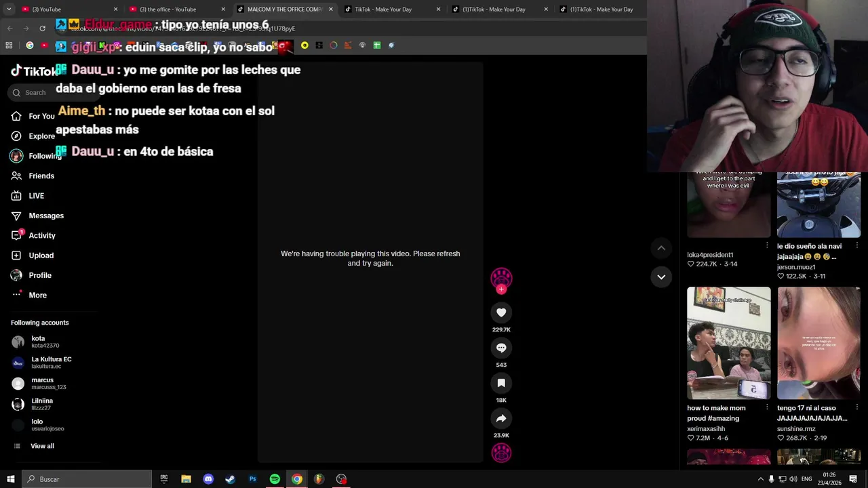The image size is (868, 488).
Task: Open Activity notifications
Action: [x=33, y=235]
